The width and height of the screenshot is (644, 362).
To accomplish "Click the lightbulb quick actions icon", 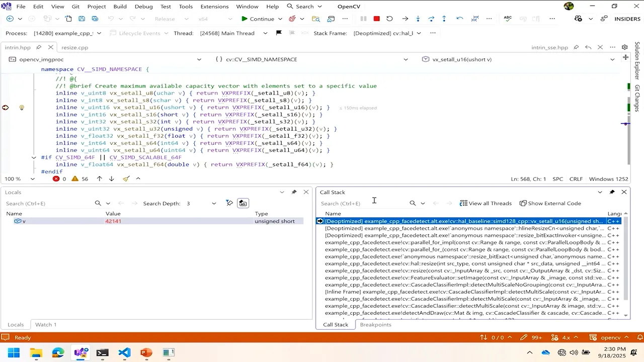I will tap(22, 108).
